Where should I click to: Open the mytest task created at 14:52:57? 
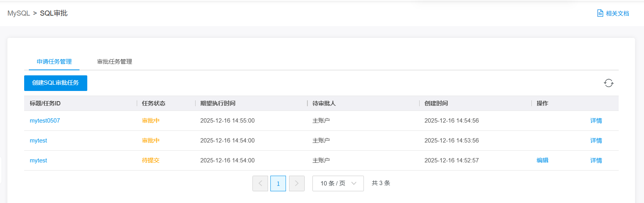pos(39,160)
